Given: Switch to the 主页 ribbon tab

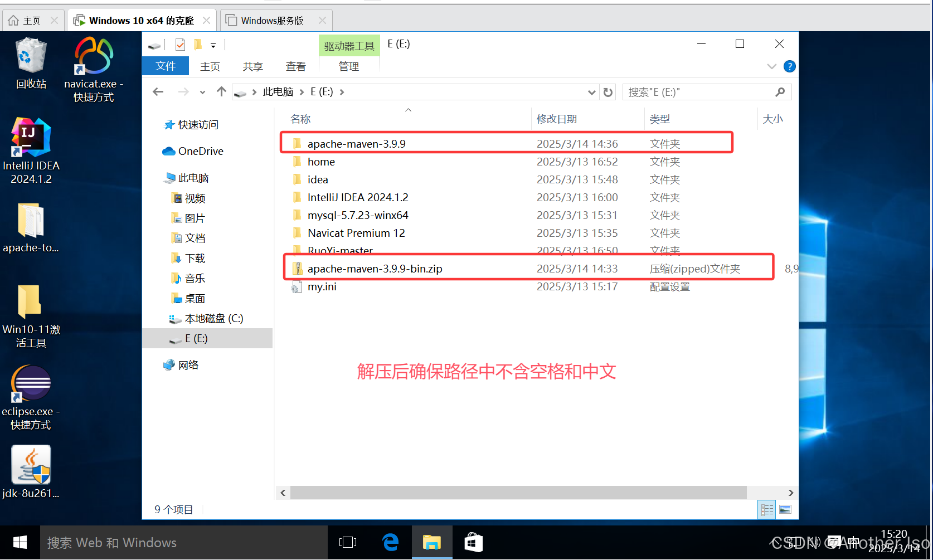Looking at the screenshot, I should click(x=210, y=66).
